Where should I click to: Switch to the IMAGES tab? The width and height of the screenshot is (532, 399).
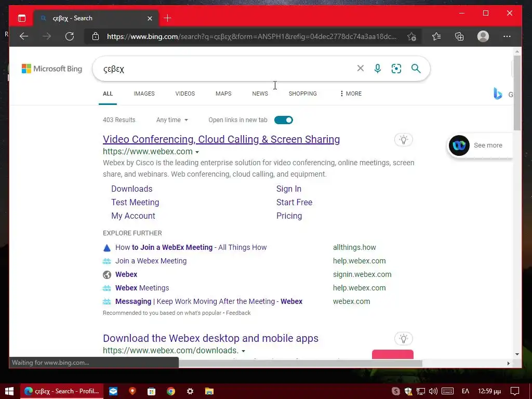pos(144,94)
